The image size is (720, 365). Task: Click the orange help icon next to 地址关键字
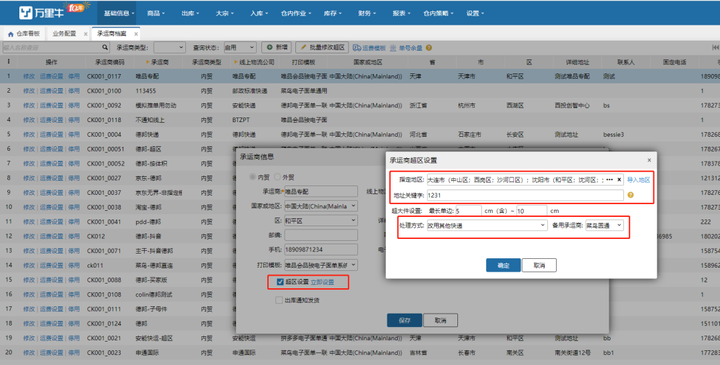pos(630,195)
